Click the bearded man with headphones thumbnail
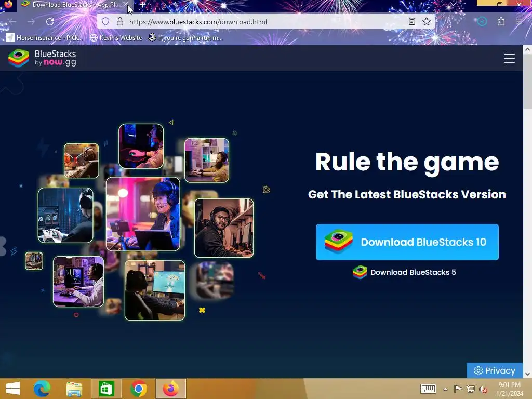 point(224,228)
